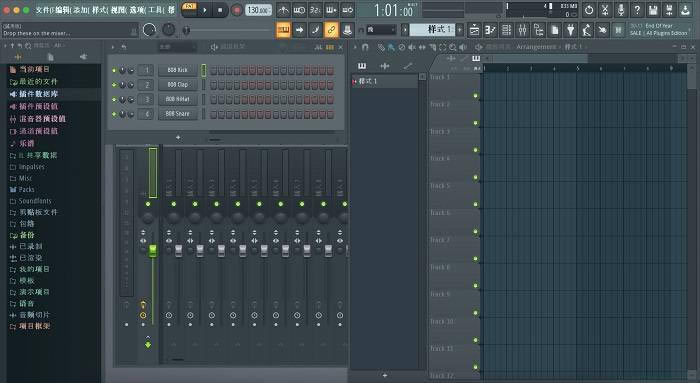Adjust the master pitch knob
This screenshot has width=700, height=383.
(168, 30)
